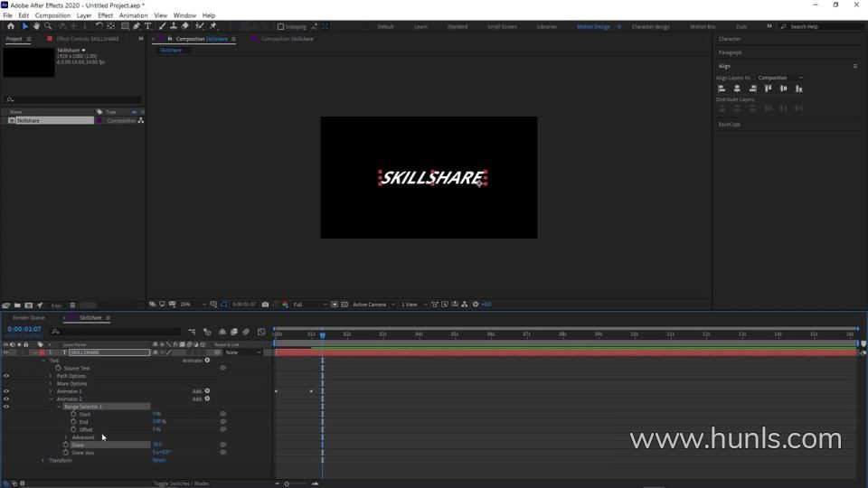868x488 pixels.
Task: Toggle visibility eye for Path Options
Action: coord(6,376)
